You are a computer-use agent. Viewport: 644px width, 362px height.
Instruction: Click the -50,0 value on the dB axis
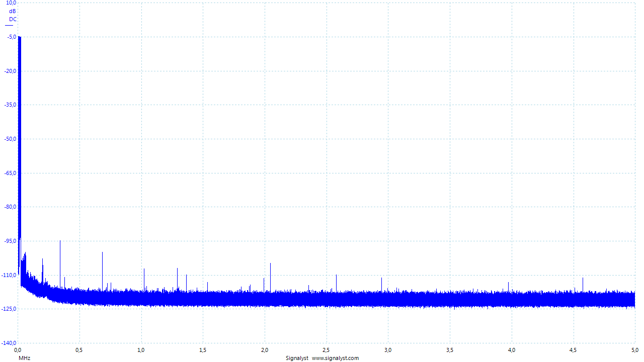(x=10, y=139)
